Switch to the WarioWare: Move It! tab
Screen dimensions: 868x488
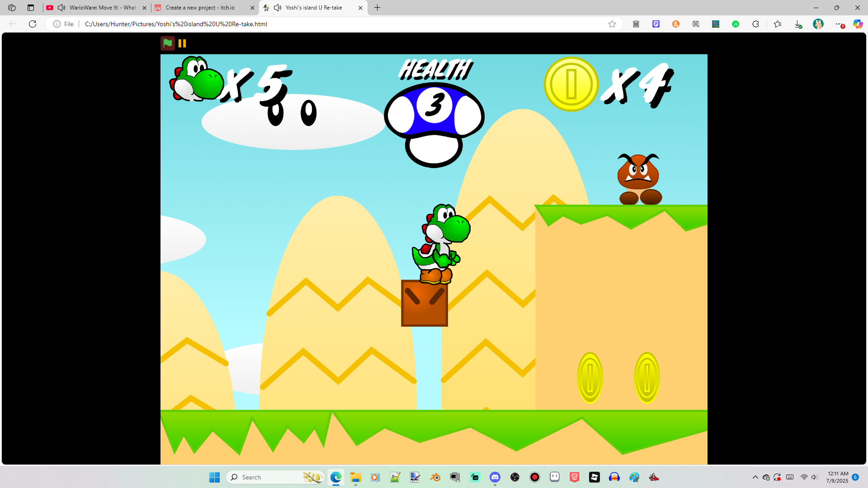(97, 8)
